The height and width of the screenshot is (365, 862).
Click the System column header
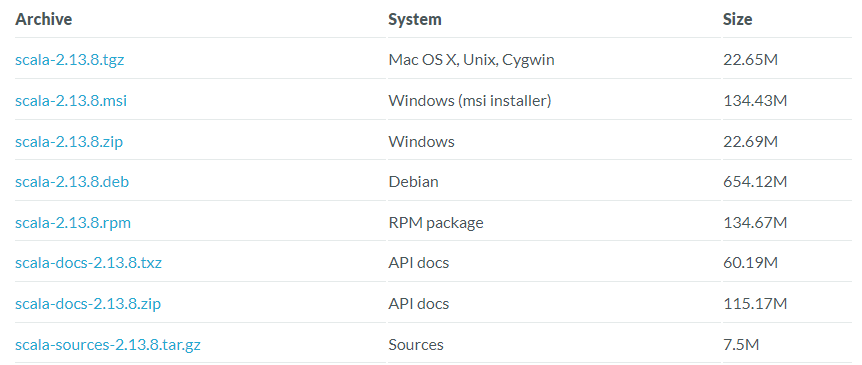pos(415,19)
